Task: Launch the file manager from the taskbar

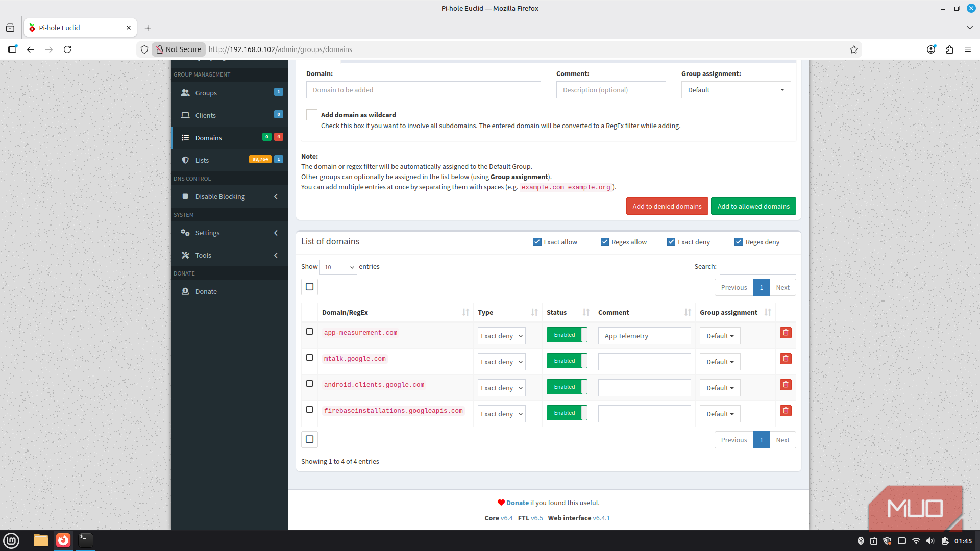Action: tap(41, 540)
